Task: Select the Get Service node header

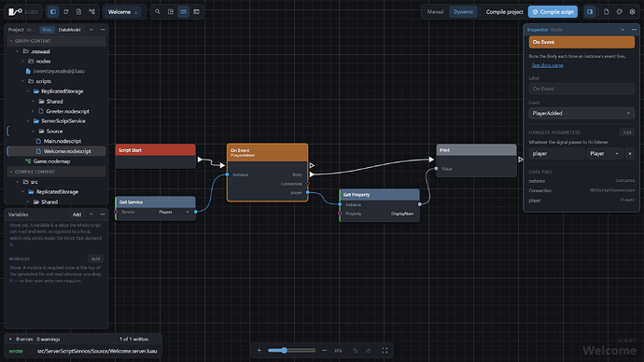Action: 155,202
